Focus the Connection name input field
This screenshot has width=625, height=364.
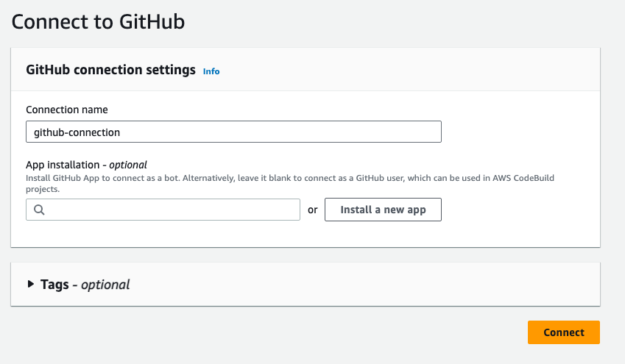tap(233, 132)
